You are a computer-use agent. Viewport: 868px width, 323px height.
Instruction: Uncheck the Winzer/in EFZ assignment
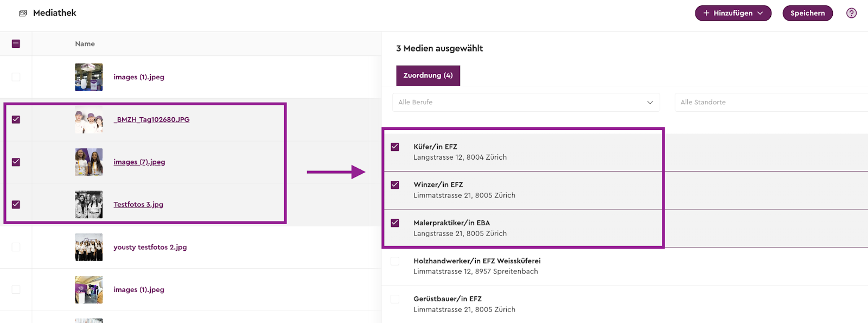tap(395, 185)
